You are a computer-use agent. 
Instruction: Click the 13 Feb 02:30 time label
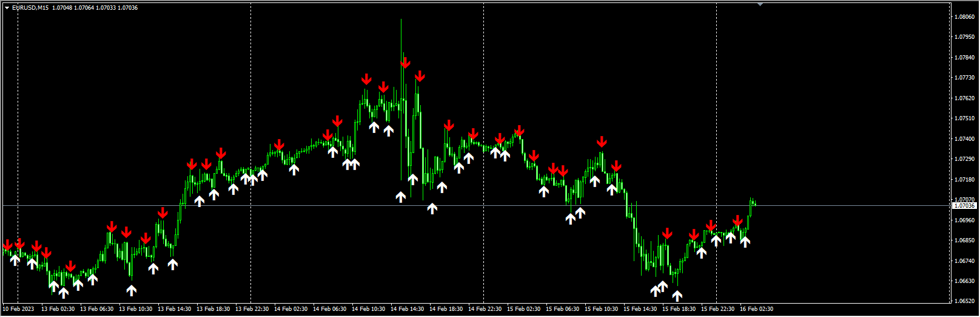click(58, 309)
